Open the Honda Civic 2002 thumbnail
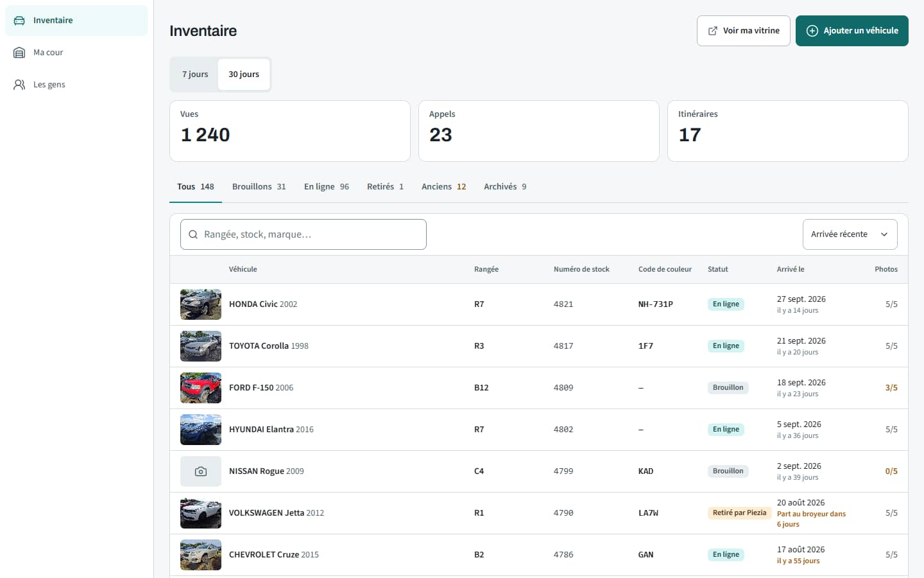924x578 pixels. coord(201,304)
